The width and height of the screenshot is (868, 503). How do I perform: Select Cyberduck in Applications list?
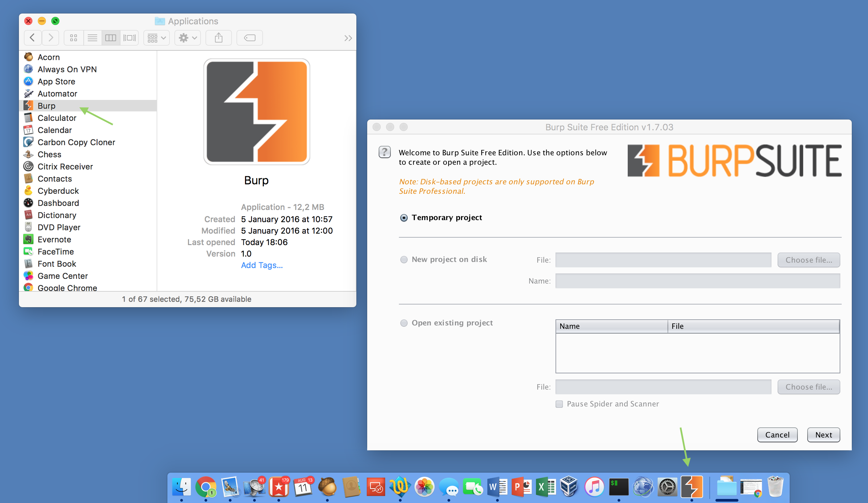coord(88,191)
